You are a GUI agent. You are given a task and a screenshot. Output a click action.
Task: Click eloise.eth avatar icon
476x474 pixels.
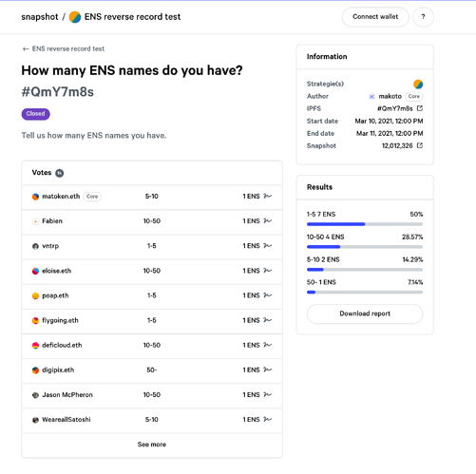point(35,271)
